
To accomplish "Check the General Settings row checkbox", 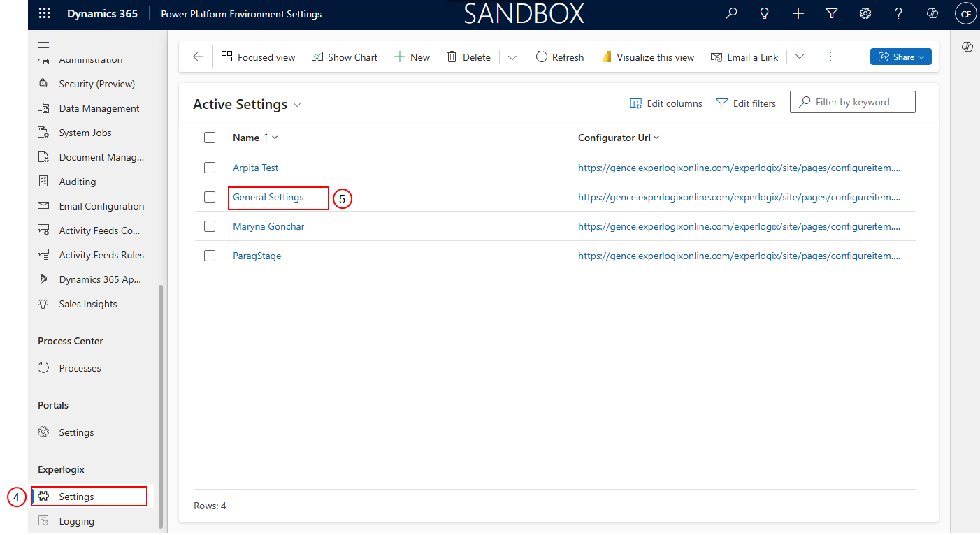I will [x=210, y=197].
